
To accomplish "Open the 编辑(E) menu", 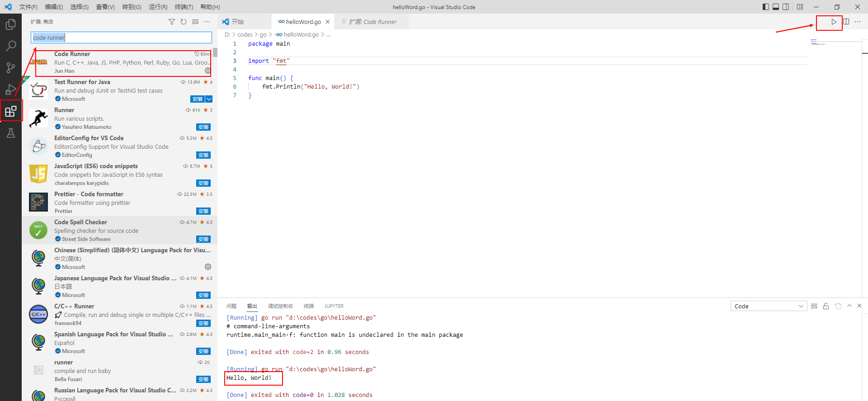I will click(x=54, y=7).
